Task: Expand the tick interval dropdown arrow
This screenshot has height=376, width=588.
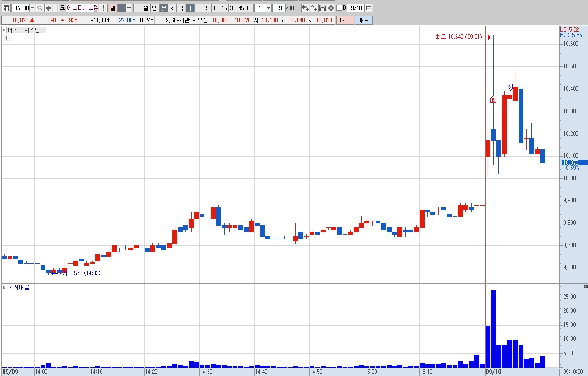Action: 268,8
